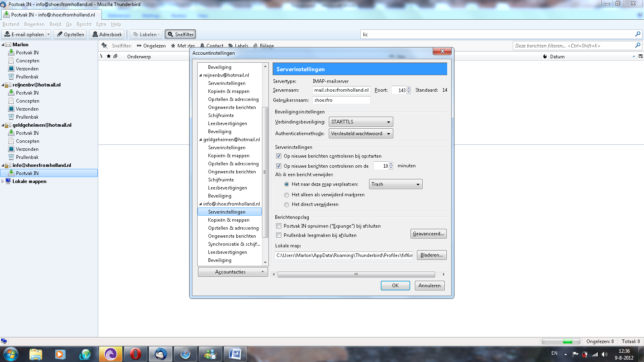Increase the check interval minutes stepper
The image size is (644, 362).
pos(391,164)
